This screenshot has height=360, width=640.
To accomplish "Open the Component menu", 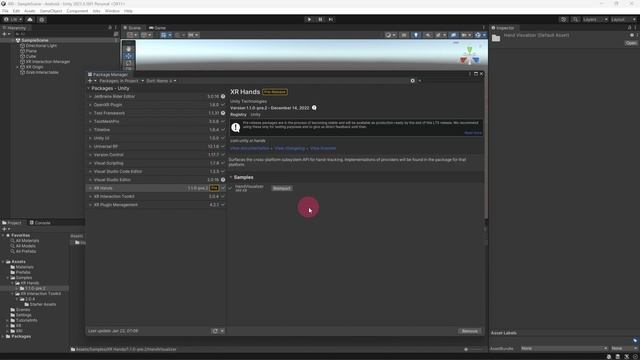I will 77,11.
